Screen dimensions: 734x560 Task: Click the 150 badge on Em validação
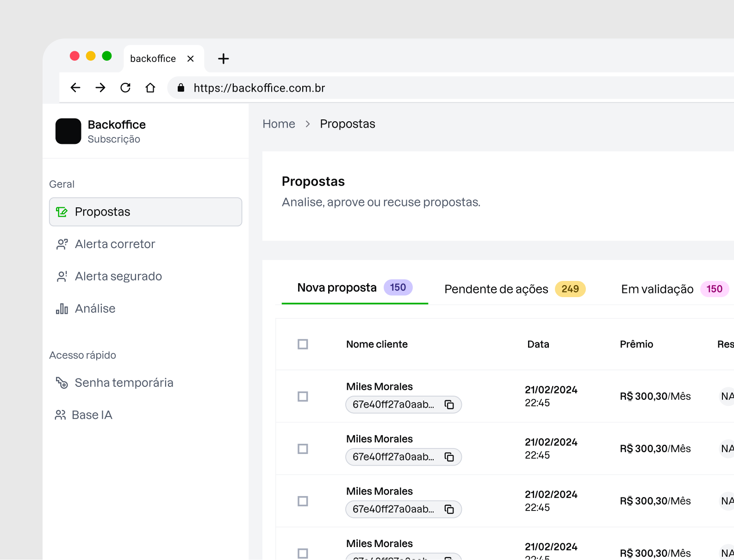pos(715,289)
